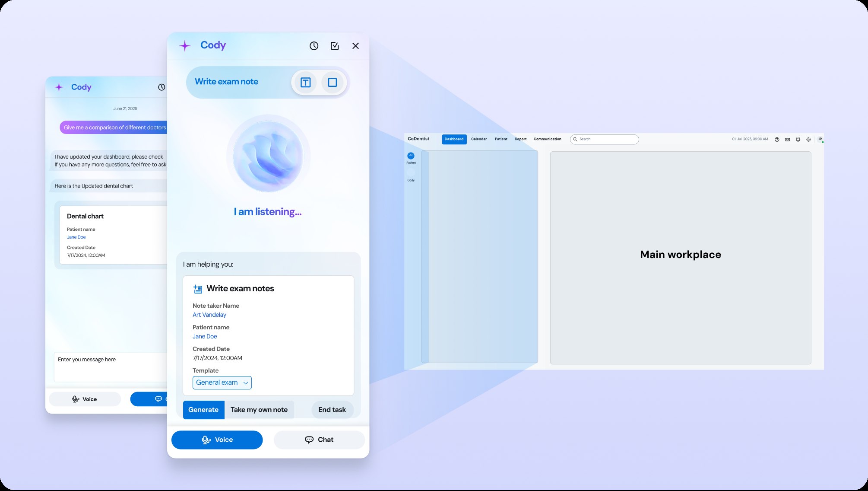The height and width of the screenshot is (491, 868).
Task: Click note taker name Art Vandelay
Action: [x=209, y=315]
